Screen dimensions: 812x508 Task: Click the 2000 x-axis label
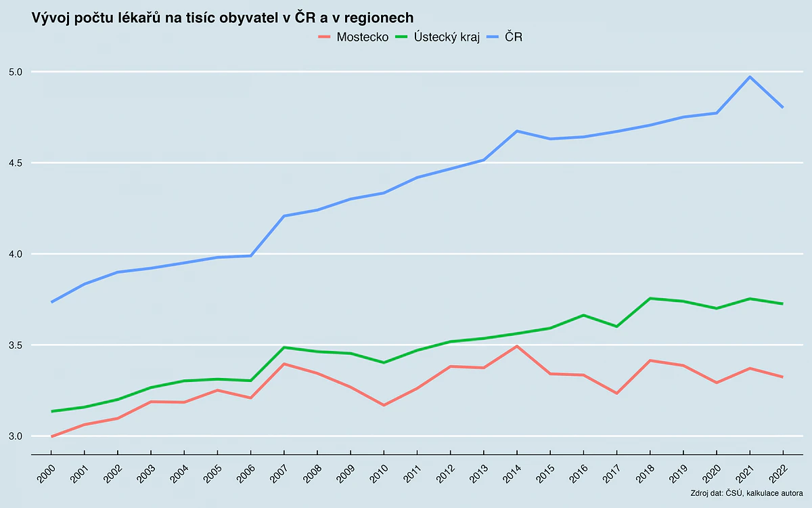click(x=46, y=473)
